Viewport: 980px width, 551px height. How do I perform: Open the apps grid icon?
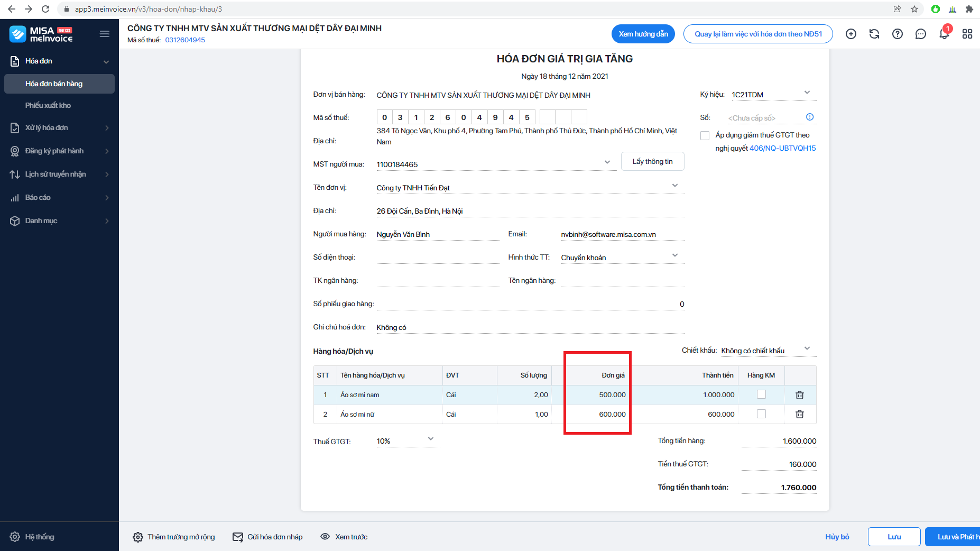(x=967, y=34)
